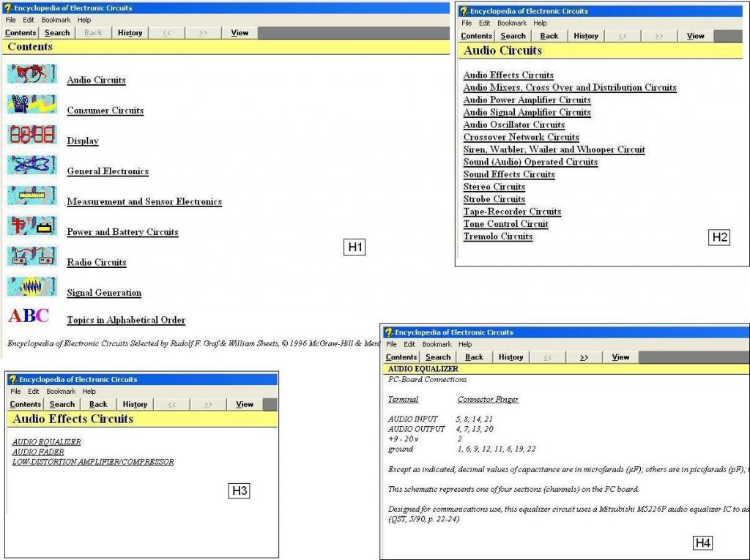Open Measurement and Sensor Electronics link
Image resolution: width=750 pixels, height=560 pixels.
[x=144, y=201]
